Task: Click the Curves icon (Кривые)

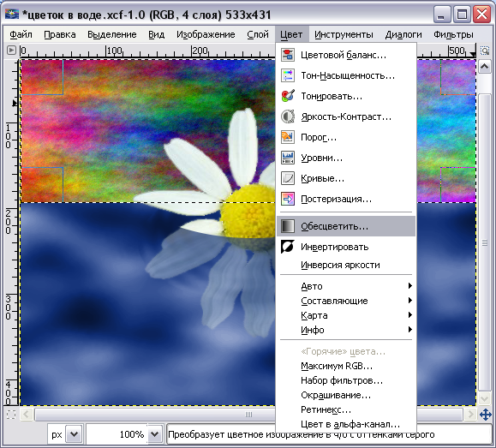Action: coord(288,178)
